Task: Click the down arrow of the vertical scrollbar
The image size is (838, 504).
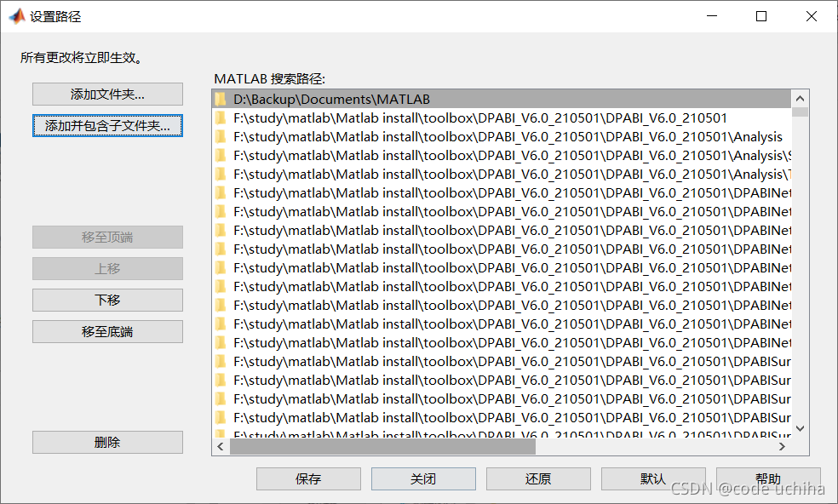Action: tap(800, 428)
